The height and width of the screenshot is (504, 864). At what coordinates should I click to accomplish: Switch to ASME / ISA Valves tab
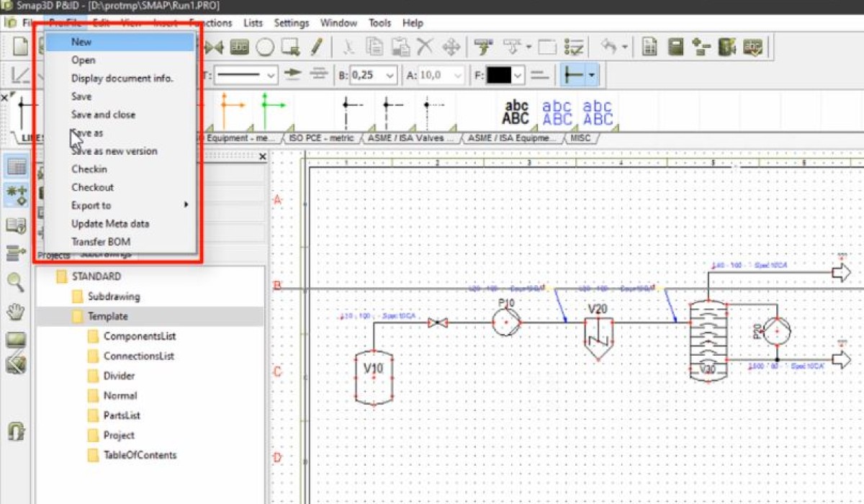coord(411,137)
